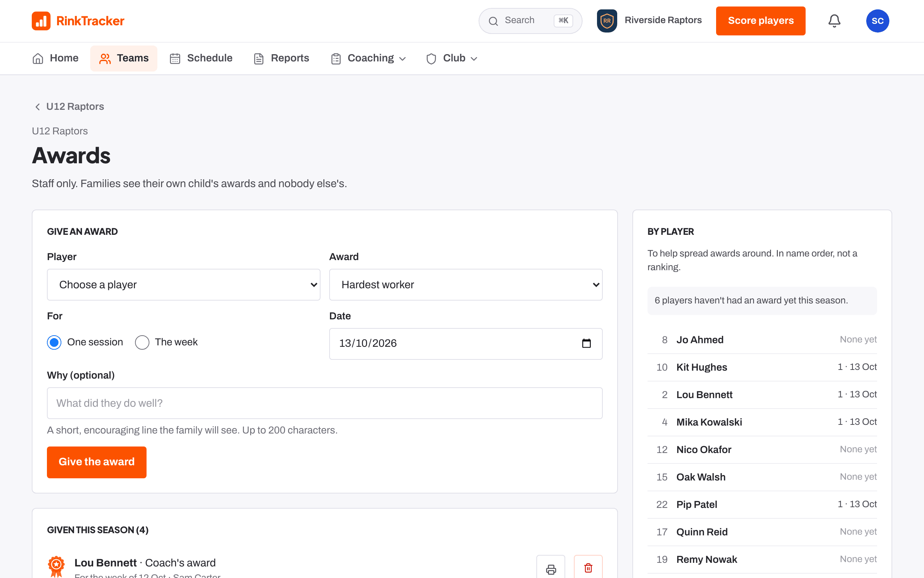Select Pip Patel in the player list
Screen dimensions: 924x578
click(x=762, y=505)
